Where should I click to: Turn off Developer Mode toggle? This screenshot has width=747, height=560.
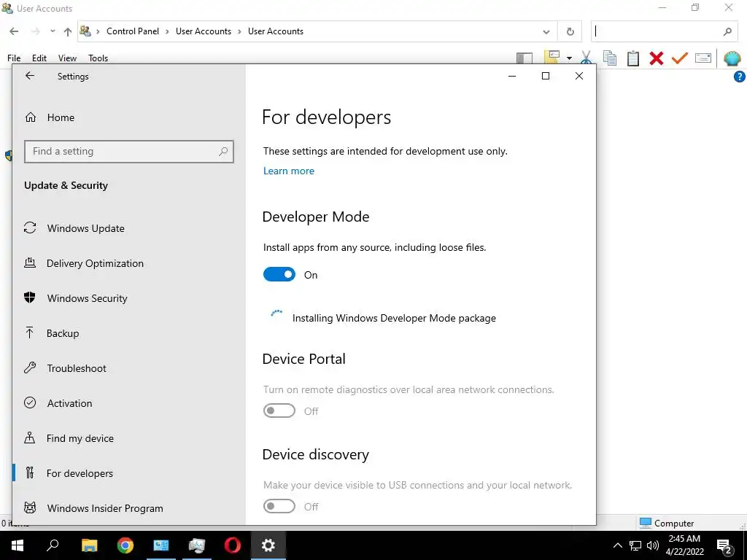pyautogui.click(x=279, y=274)
